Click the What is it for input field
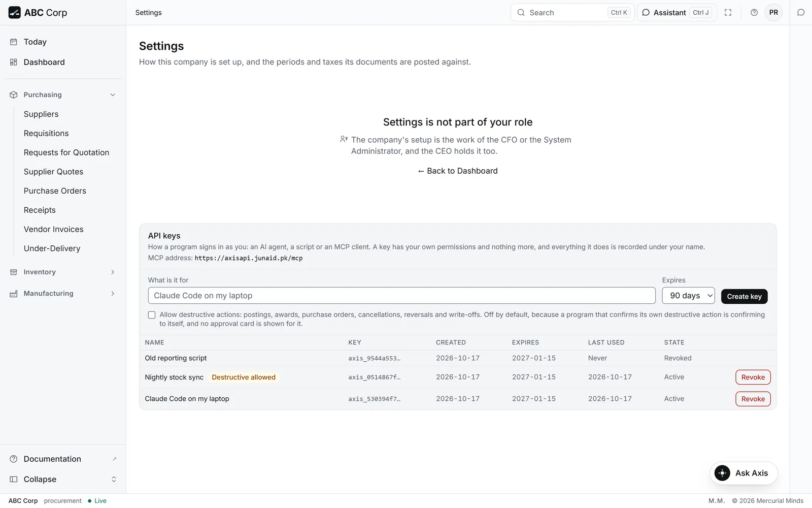Viewport: 812px width, 508px height. [401, 296]
